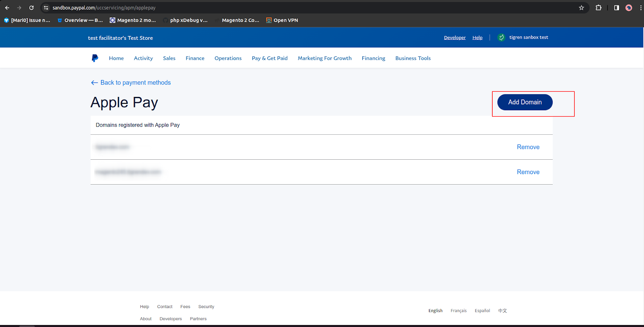Open the Open VPN bookmark
Image resolution: width=644 pixels, height=327 pixels.
pyautogui.click(x=282, y=20)
